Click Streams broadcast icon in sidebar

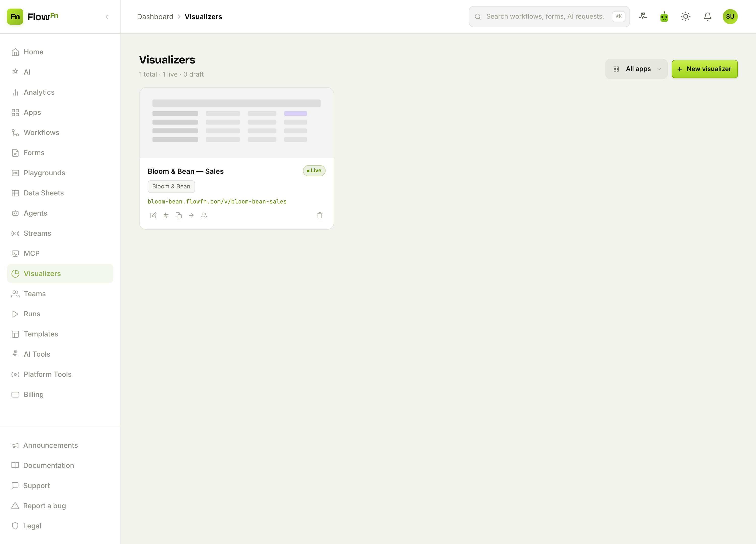[15, 233]
